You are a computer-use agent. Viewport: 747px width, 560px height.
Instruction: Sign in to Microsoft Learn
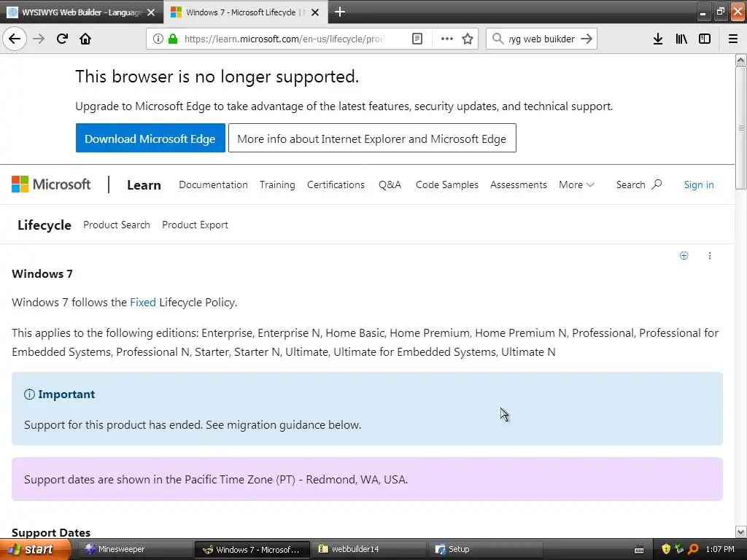pos(698,184)
